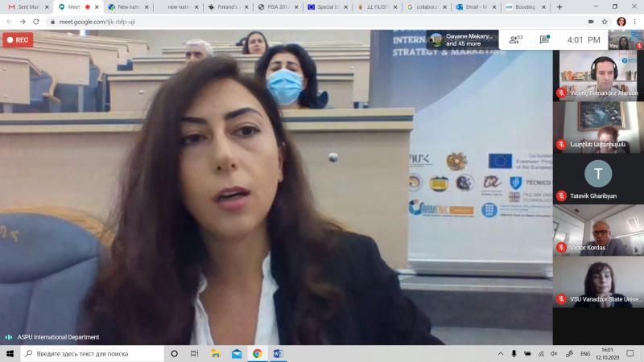The image size is (644, 362).
Task: Open the meeting chat icon
Action: (x=544, y=39)
